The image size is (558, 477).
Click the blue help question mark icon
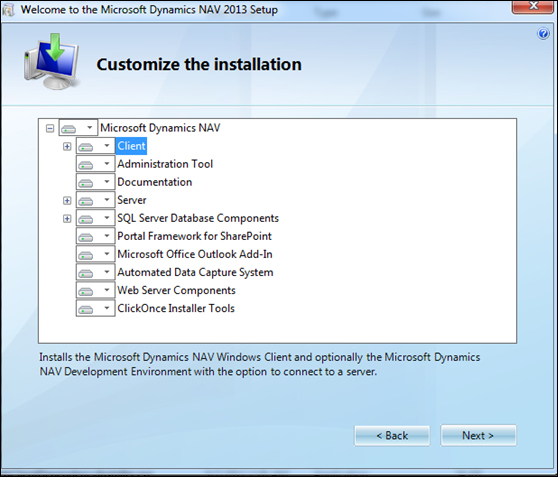(x=543, y=33)
